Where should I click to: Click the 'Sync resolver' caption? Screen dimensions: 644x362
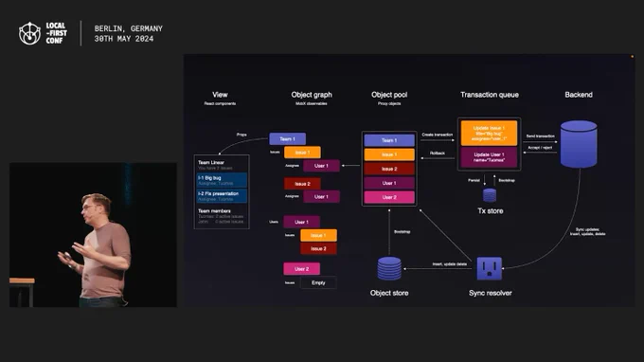pyautogui.click(x=490, y=293)
